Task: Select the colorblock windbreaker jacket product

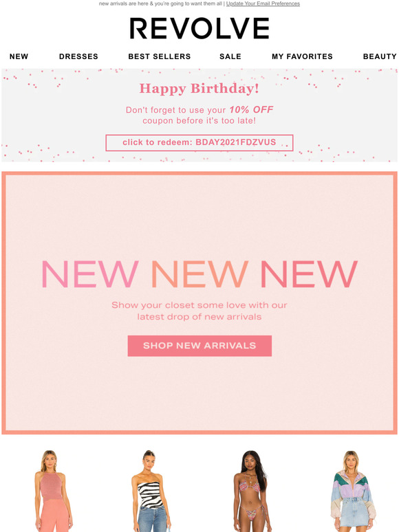Action: click(353, 491)
